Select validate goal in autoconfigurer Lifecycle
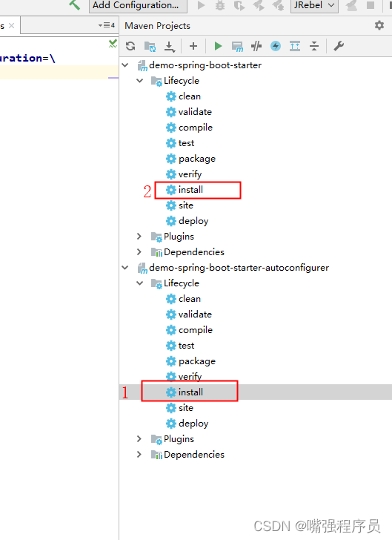 click(x=256, y=314)
